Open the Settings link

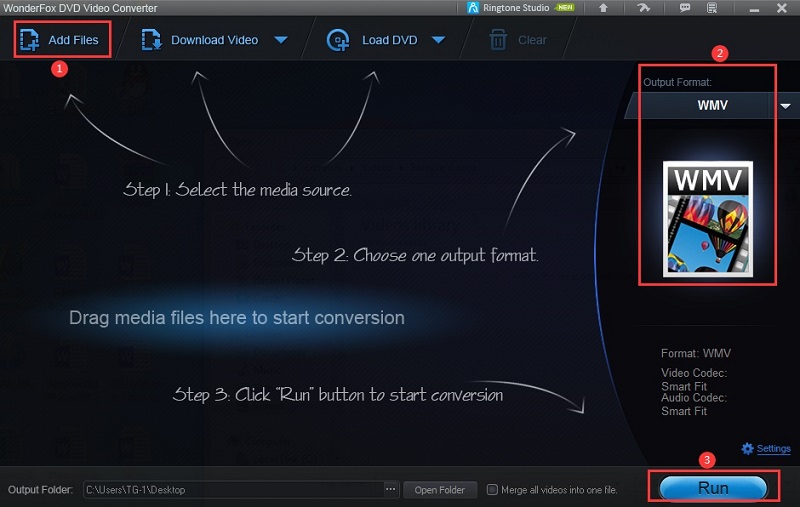(773, 448)
